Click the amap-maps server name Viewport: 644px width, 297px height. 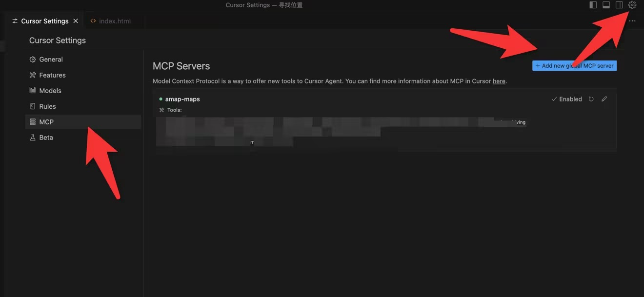[182, 99]
